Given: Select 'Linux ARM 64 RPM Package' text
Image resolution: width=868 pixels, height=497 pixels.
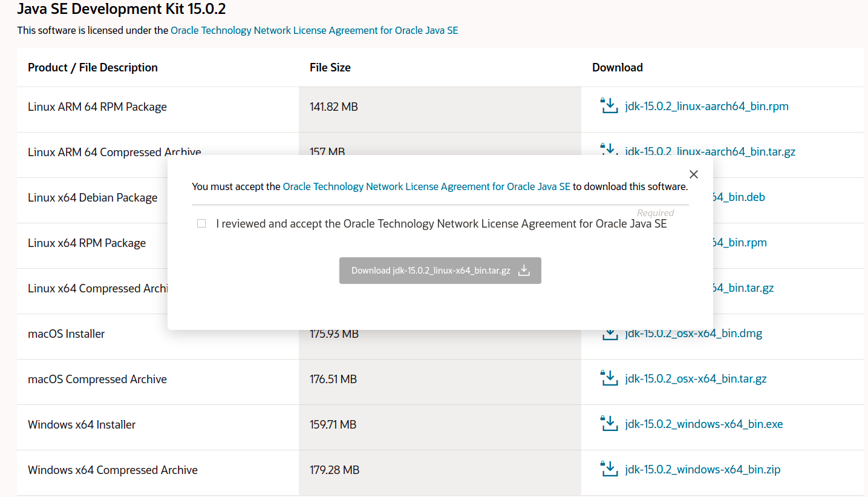Looking at the screenshot, I should (x=97, y=107).
